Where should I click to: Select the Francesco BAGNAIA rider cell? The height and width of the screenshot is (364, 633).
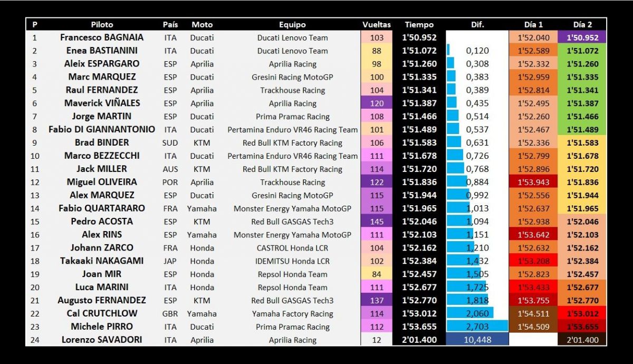click(x=102, y=37)
